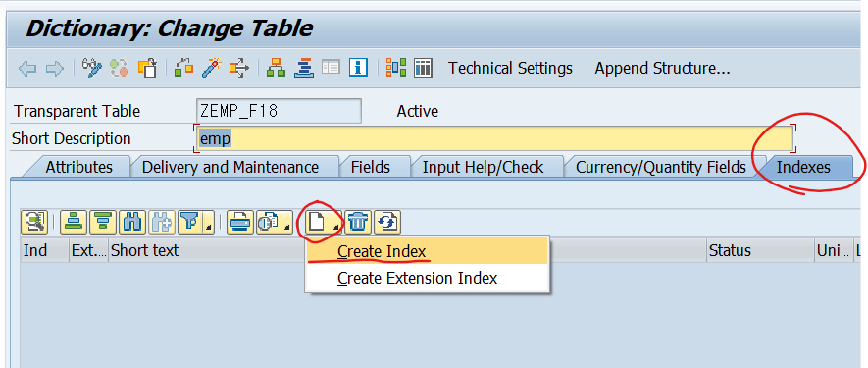The width and height of the screenshot is (868, 368).
Task: Click the Details magnifier icon in the index toolbar
Action: coord(34,222)
